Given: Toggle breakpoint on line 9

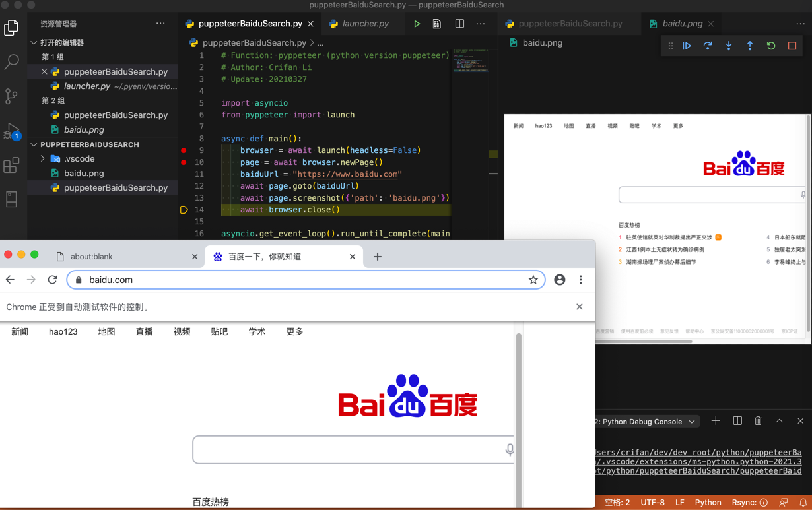Looking at the screenshot, I should [x=184, y=150].
